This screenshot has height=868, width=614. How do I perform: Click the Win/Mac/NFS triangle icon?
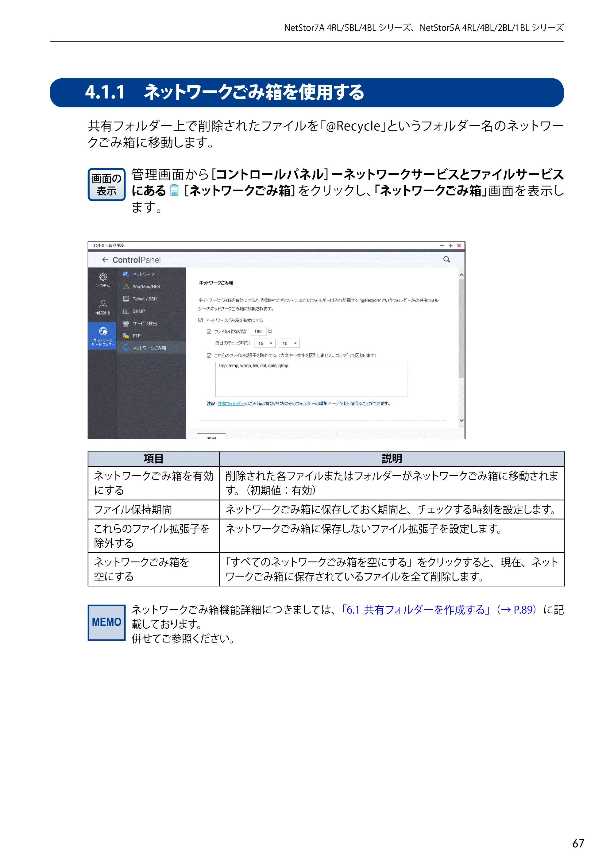126,287
